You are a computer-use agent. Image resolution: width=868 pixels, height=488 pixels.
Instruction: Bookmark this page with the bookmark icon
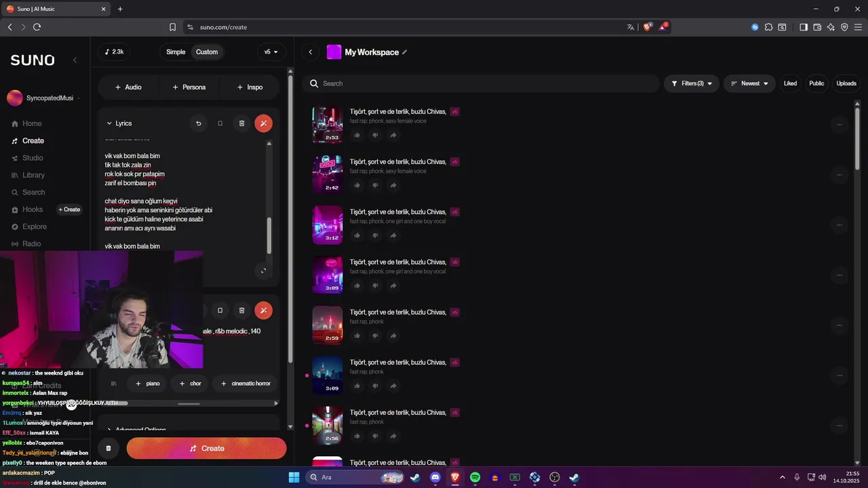tap(172, 27)
